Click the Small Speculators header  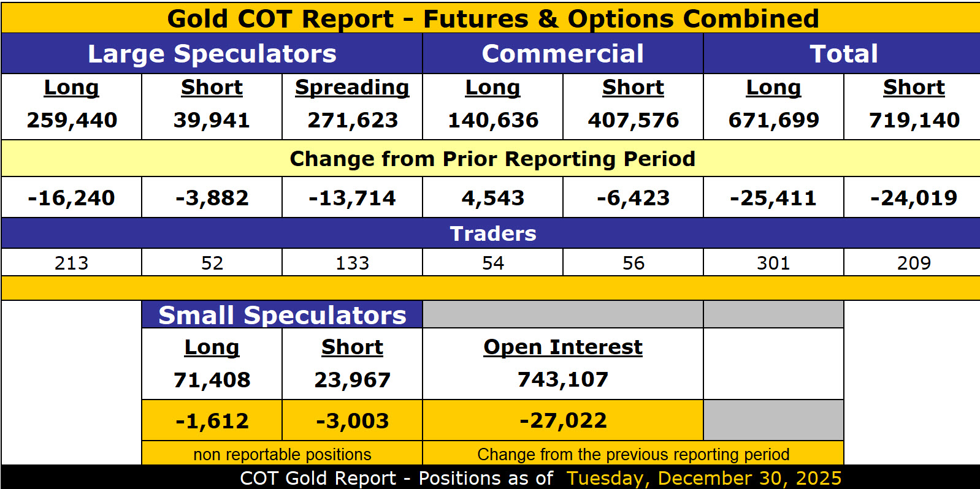[x=282, y=315]
